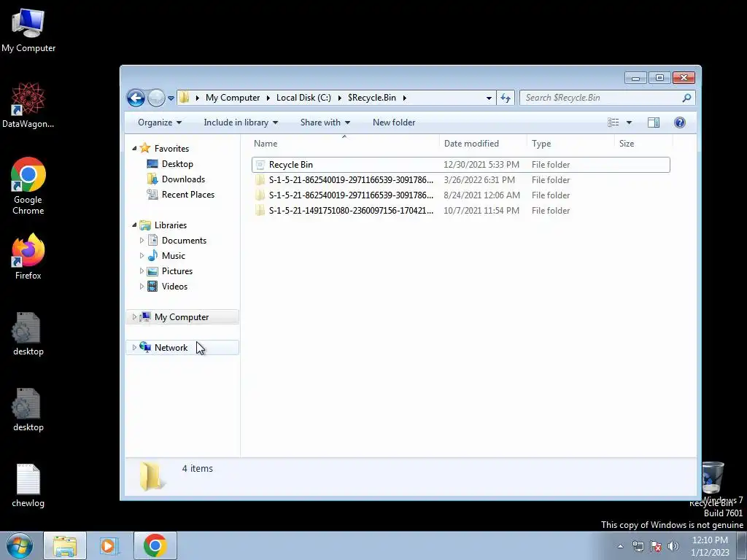
Task: Select the Videos library
Action: pyautogui.click(x=174, y=286)
